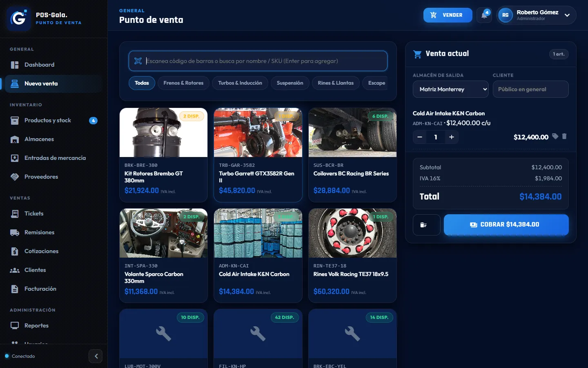
Task: Show the Turbos & Inducción category
Action: [240, 83]
